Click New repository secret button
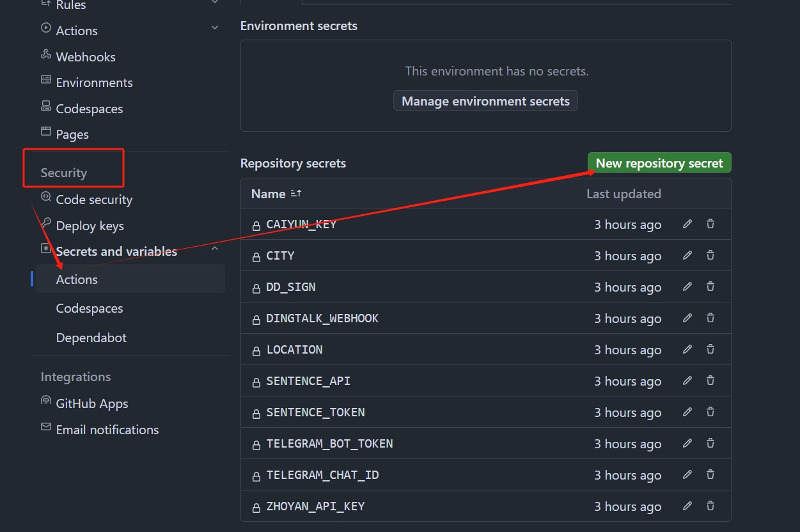 pos(659,163)
